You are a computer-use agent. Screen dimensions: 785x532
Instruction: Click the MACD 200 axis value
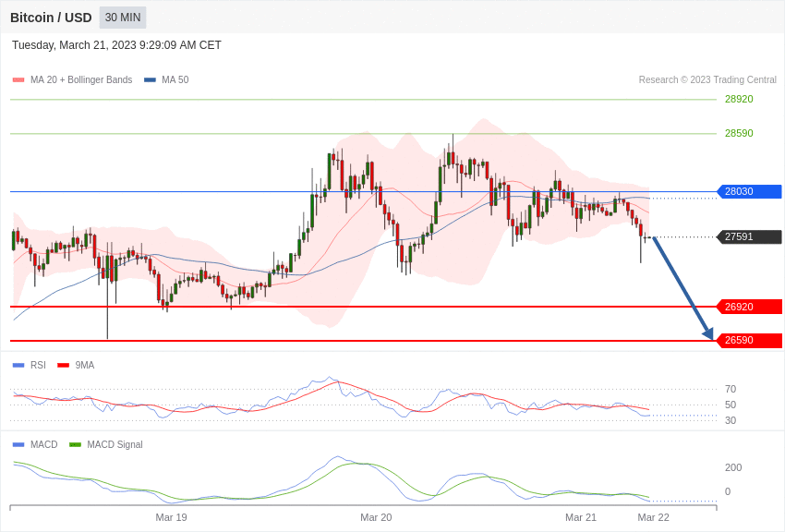coord(733,467)
